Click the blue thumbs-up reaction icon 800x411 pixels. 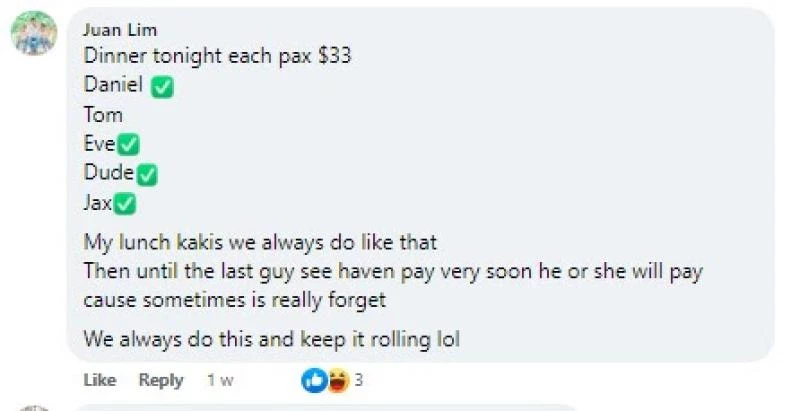pos(313,380)
